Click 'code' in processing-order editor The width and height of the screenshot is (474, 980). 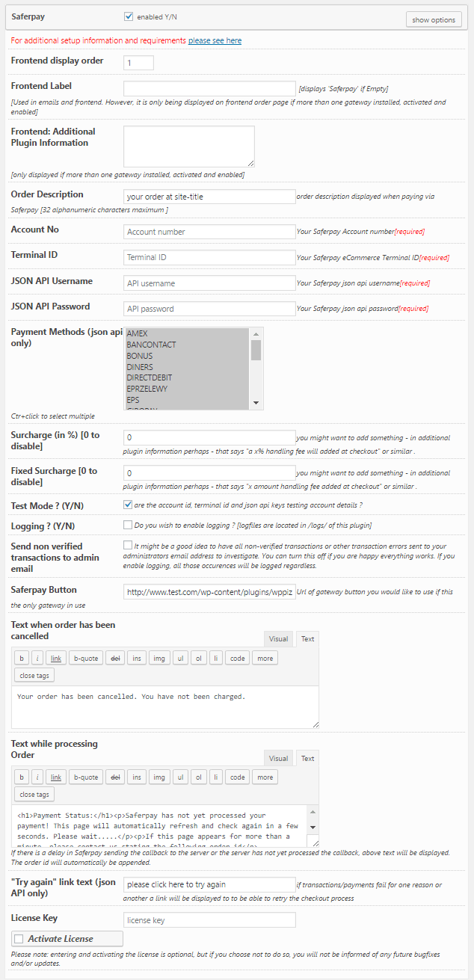[x=238, y=777]
